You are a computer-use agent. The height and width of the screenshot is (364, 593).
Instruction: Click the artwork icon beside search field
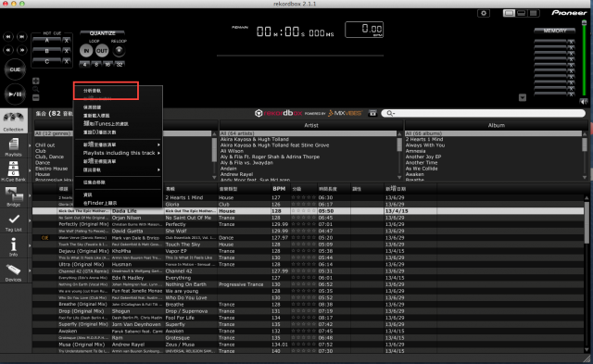372,113
